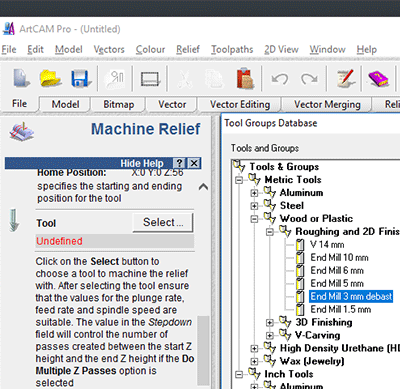
Task: Select the End Mill 1.5 mm tool
Action: (x=341, y=310)
